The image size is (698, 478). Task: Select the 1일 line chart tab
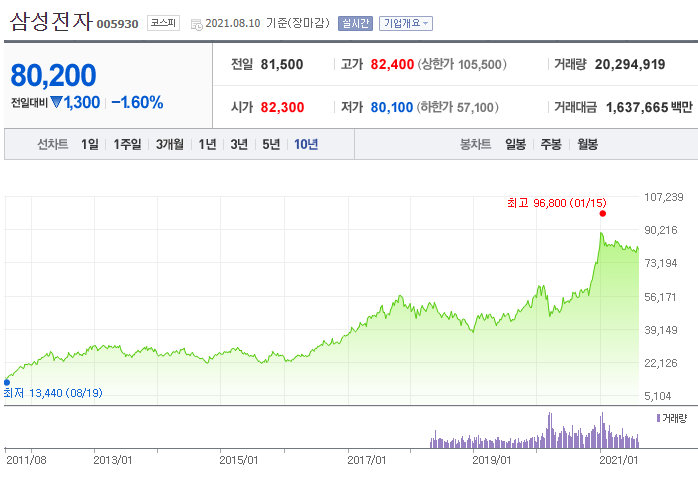coord(90,144)
